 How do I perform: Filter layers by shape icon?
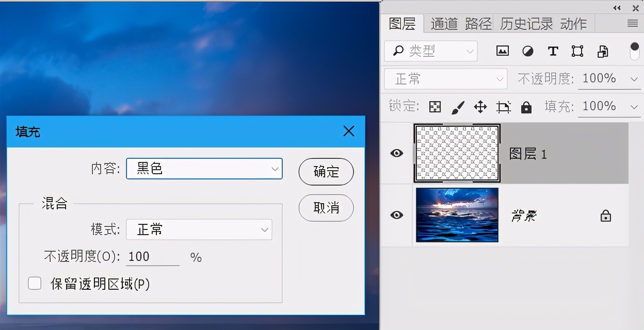tap(577, 51)
